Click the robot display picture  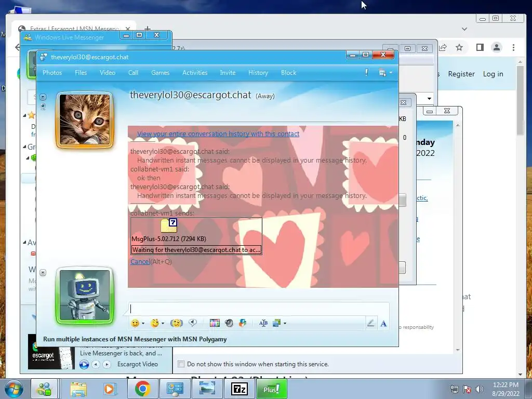point(85,295)
